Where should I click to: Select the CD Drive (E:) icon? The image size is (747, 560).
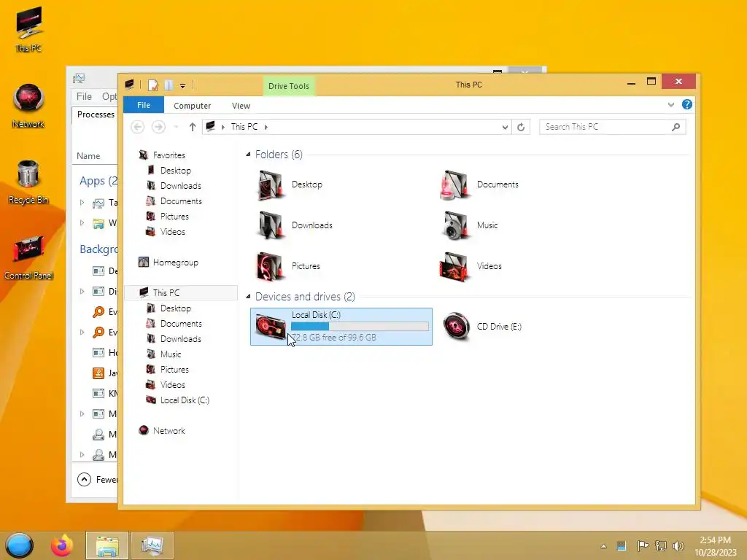pos(456,327)
